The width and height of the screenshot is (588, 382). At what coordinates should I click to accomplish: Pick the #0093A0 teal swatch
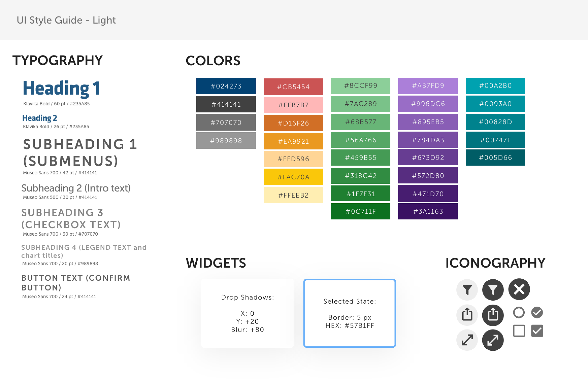pyautogui.click(x=495, y=104)
